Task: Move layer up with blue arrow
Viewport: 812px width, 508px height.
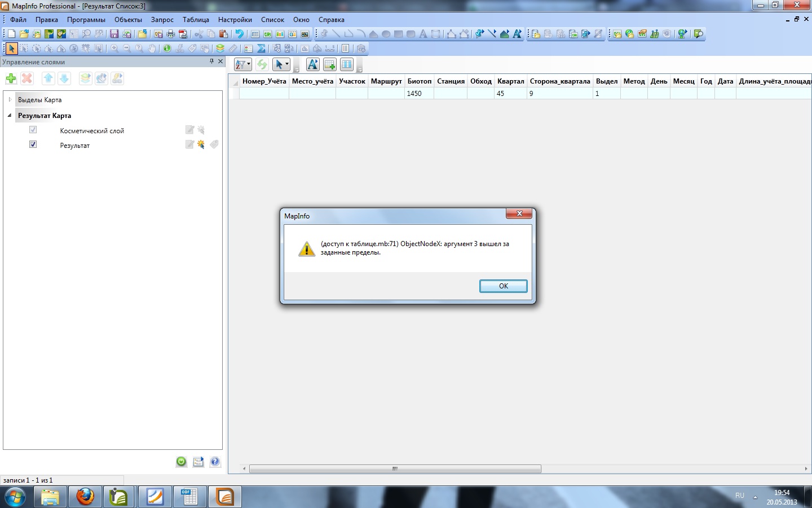Action: coord(48,78)
